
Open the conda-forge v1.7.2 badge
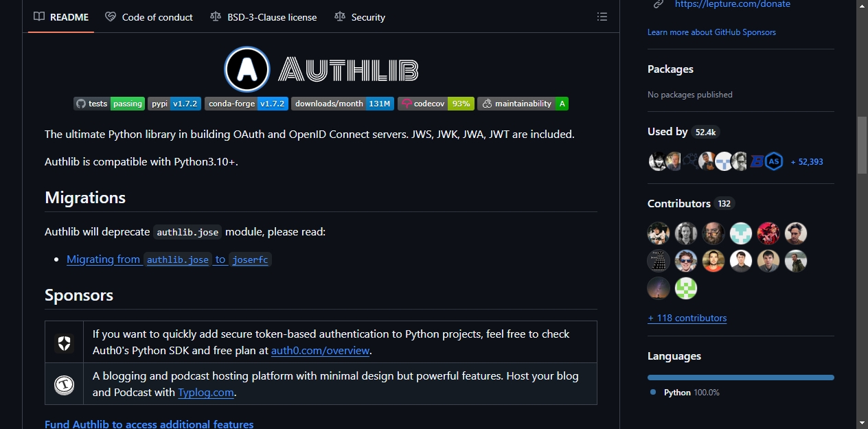point(247,104)
